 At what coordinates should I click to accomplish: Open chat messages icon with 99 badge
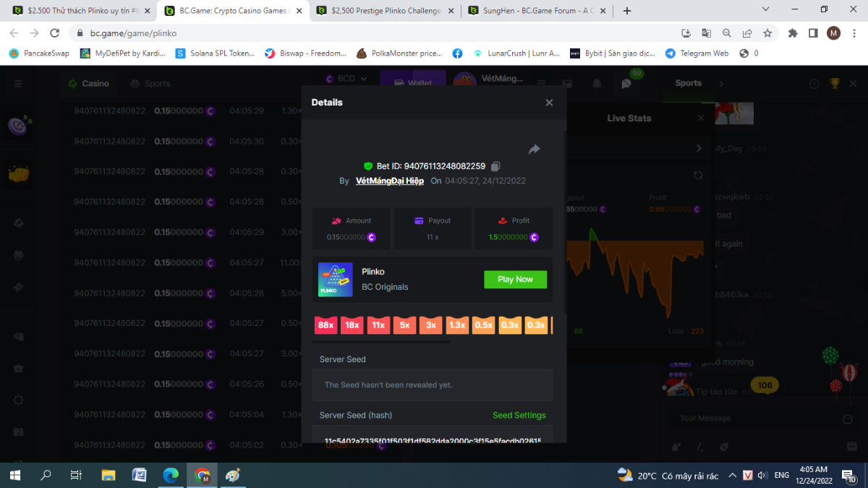pos(626,83)
